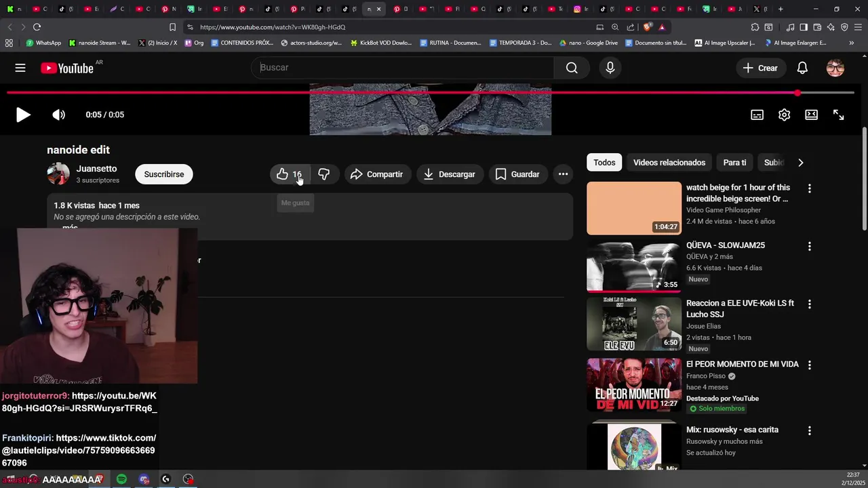Open the QÜEVA SLOWJAM25 thumbnail
The width and height of the screenshot is (868, 488).
[634, 266]
